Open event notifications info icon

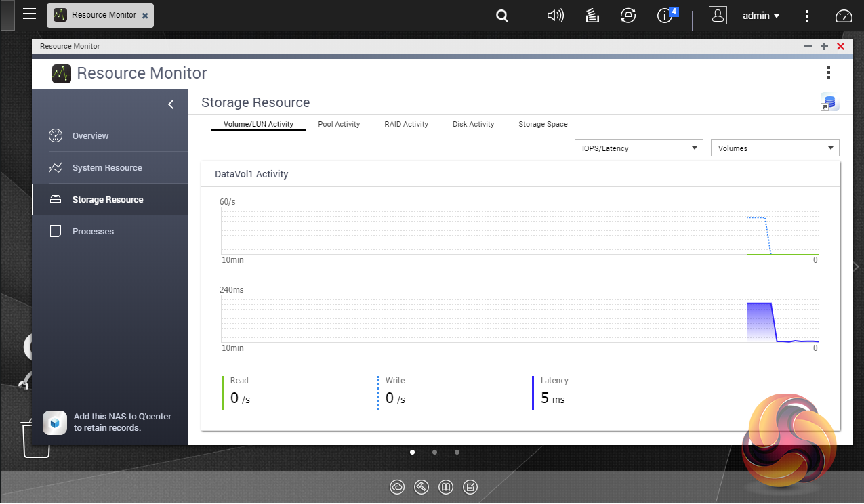point(665,16)
